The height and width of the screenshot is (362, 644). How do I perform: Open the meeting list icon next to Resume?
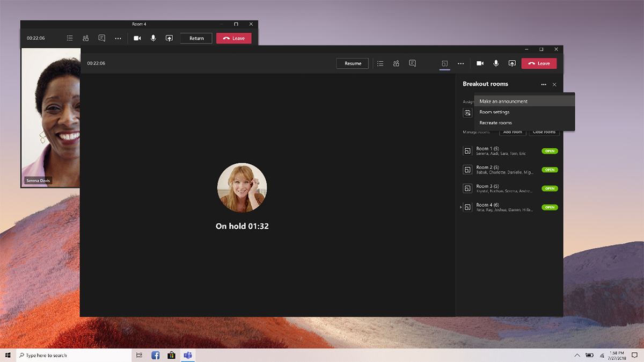point(380,63)
